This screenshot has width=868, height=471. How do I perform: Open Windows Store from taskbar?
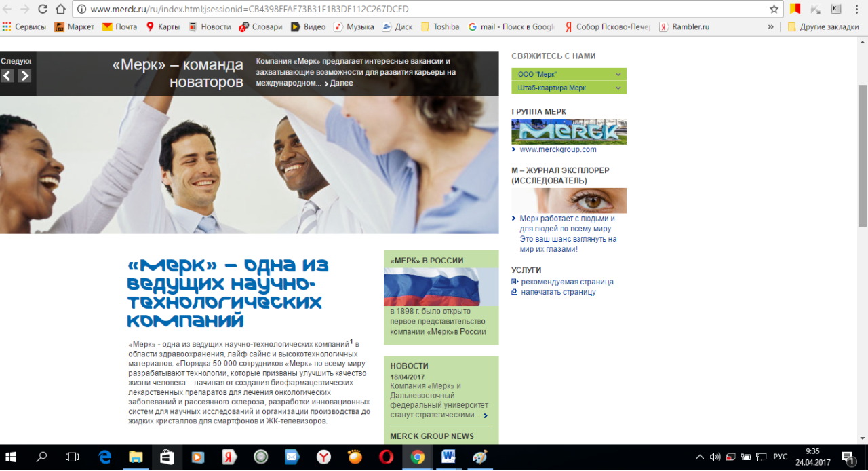[167, 457]
